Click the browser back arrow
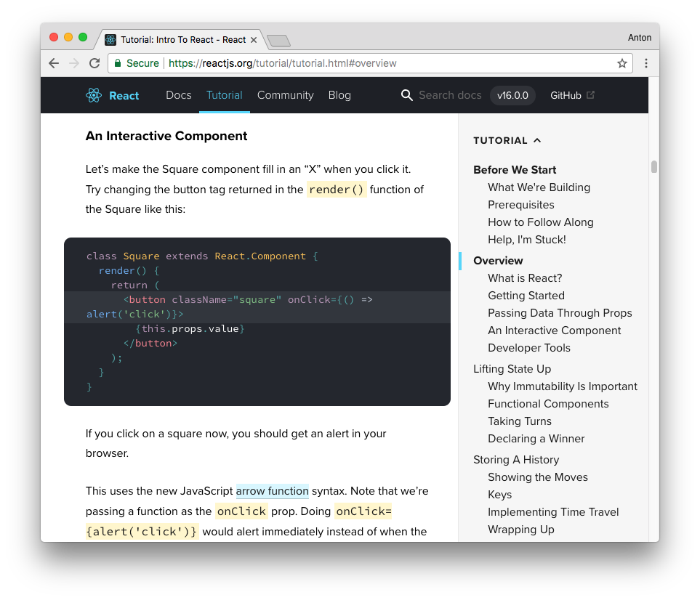 (54, 63)
